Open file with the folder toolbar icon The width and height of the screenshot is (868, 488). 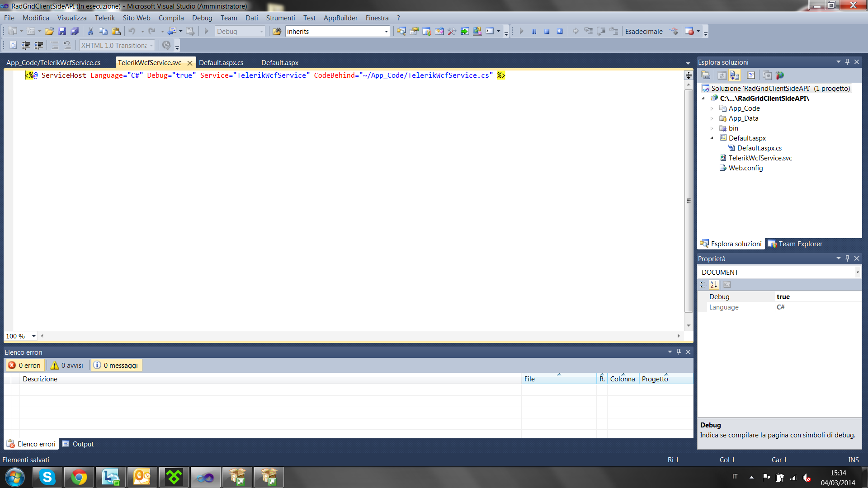click(49, 31)
